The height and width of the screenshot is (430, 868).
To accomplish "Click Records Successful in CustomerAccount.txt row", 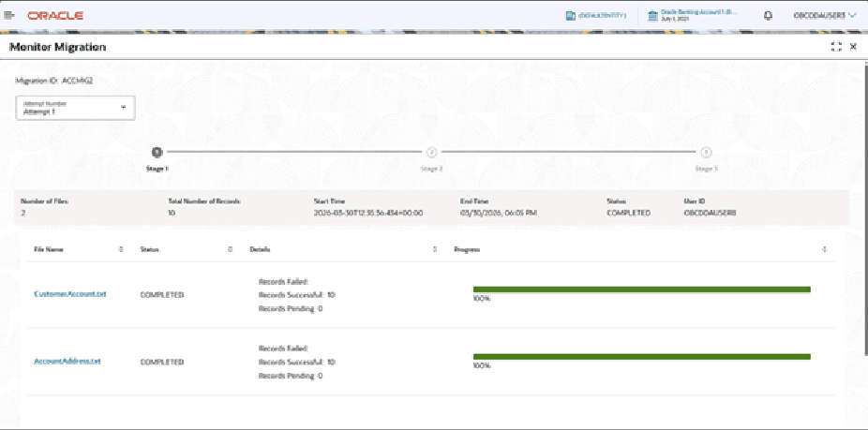I will pyautogui.click(x=297, y=295).
